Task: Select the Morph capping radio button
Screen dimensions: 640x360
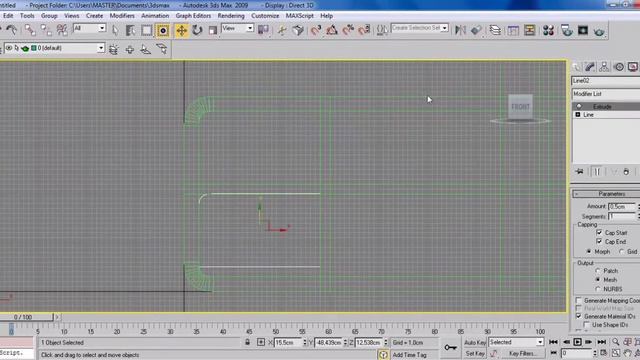Action: (x=589, y=251)
